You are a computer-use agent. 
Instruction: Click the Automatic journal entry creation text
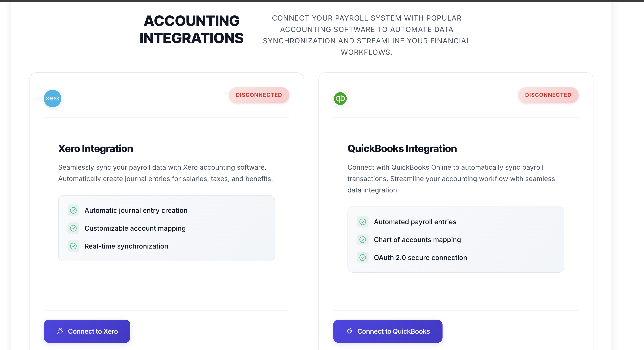(136, 210)
